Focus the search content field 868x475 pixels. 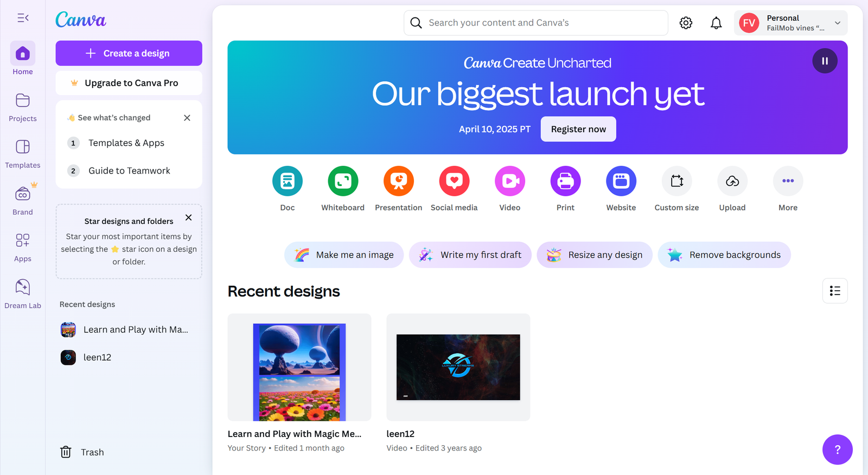[x=536, y=23]
